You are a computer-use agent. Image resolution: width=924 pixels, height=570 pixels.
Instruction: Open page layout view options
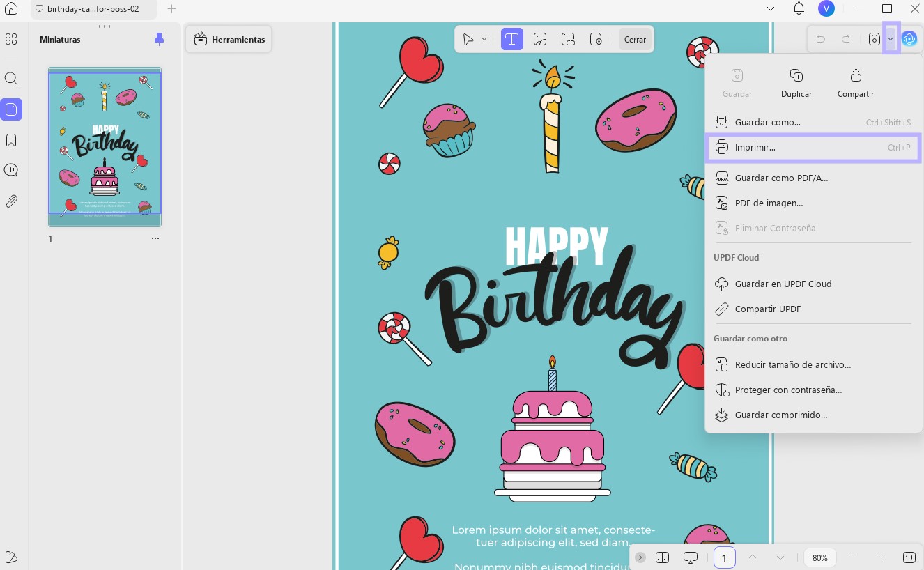point(662,557)
